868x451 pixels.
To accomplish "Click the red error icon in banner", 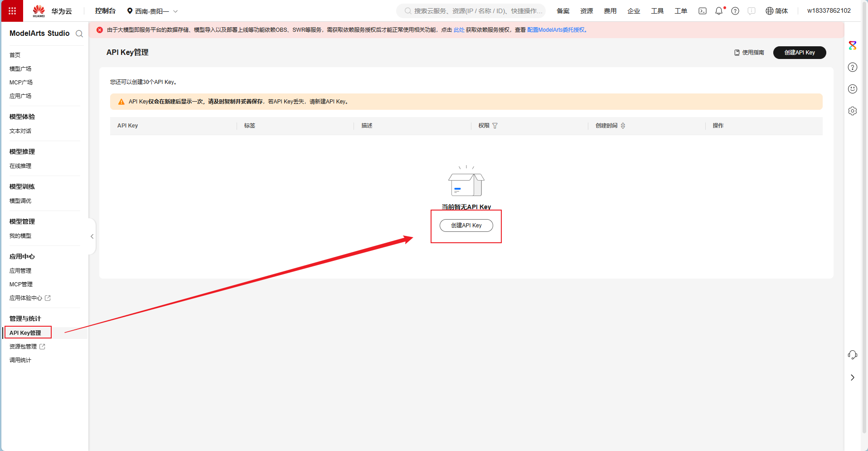I will (100, 30).
